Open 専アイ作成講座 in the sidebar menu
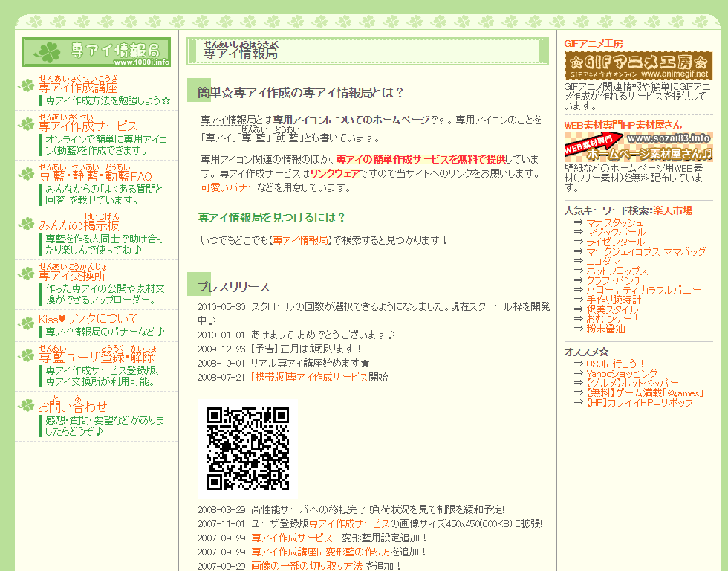This screenshot has width=728, height=571. [78, 88]
